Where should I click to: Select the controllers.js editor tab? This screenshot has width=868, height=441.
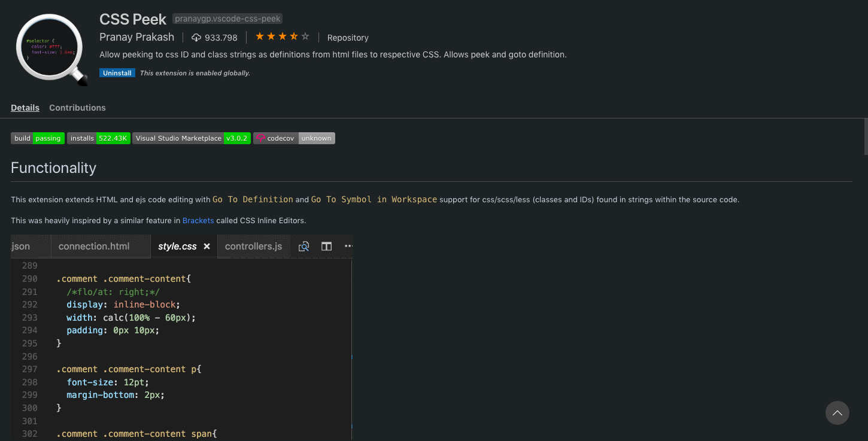253,246
